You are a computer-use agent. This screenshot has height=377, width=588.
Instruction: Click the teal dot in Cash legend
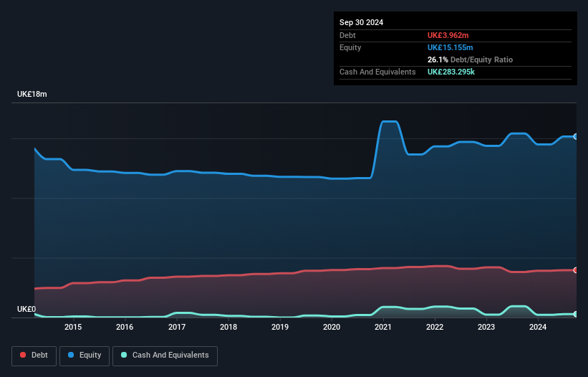(124, 355)
